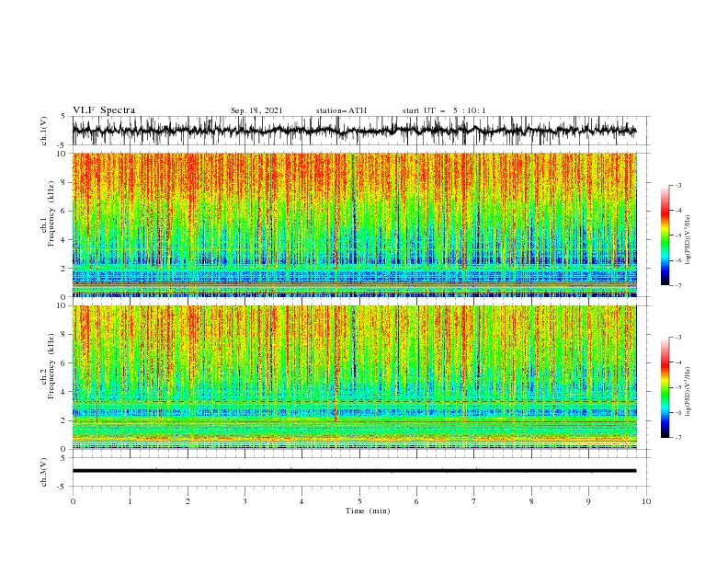Click the "7" tick on the time axis
Viewport: 728px width, 563px height.
[x=474, y=501]
